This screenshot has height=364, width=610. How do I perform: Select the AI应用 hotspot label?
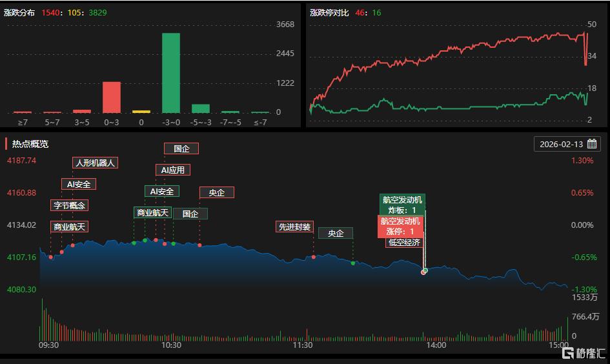173,170
